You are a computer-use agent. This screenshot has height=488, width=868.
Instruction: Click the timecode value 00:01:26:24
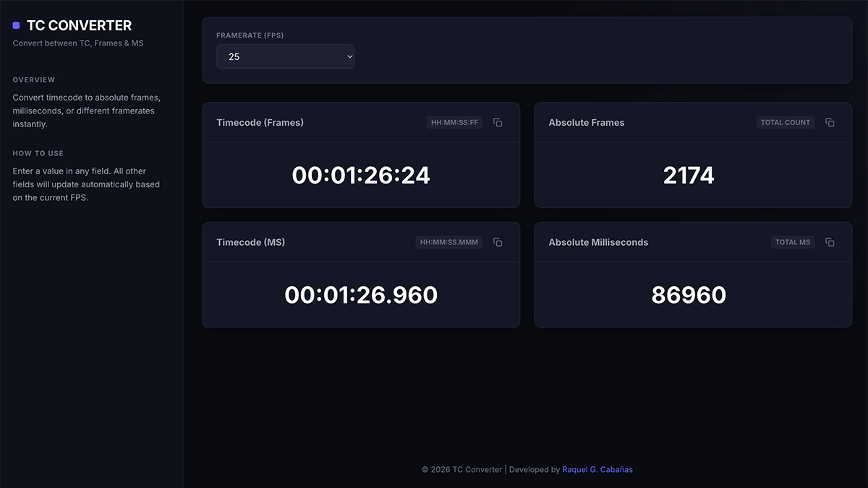tap(360, 175)
